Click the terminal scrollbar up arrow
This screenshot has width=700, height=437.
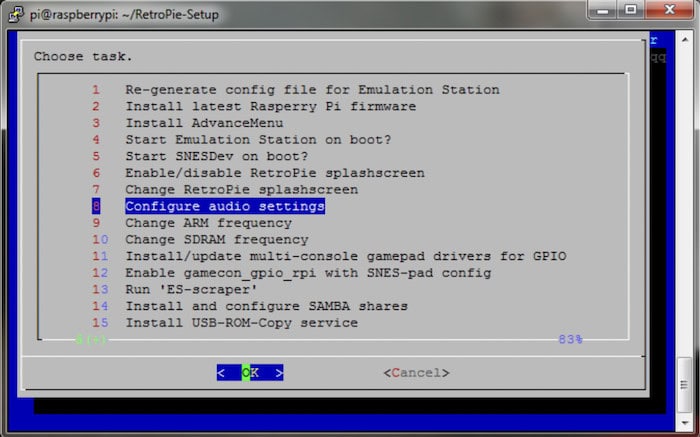coord(684,40)
